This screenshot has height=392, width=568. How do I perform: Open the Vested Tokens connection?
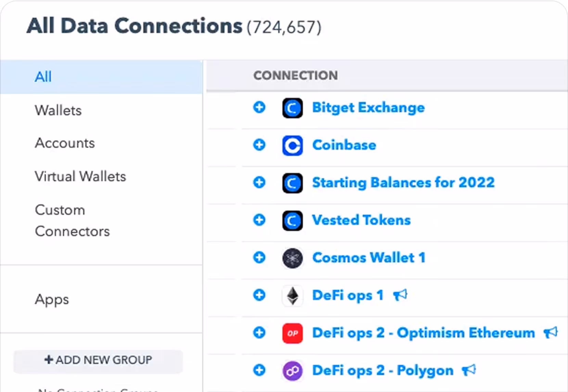pos(361,220)
